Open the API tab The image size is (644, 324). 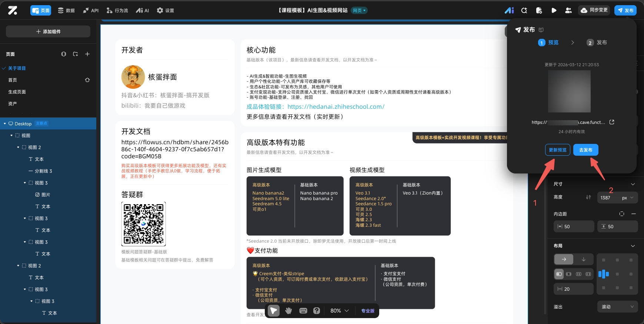pyautogui.click(x=91, y=10)
